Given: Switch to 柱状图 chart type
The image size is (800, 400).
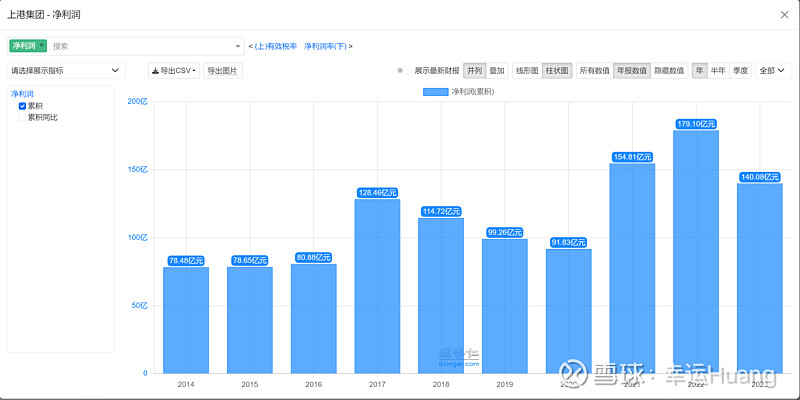Looking at the screenshot, I should [557, 71].
